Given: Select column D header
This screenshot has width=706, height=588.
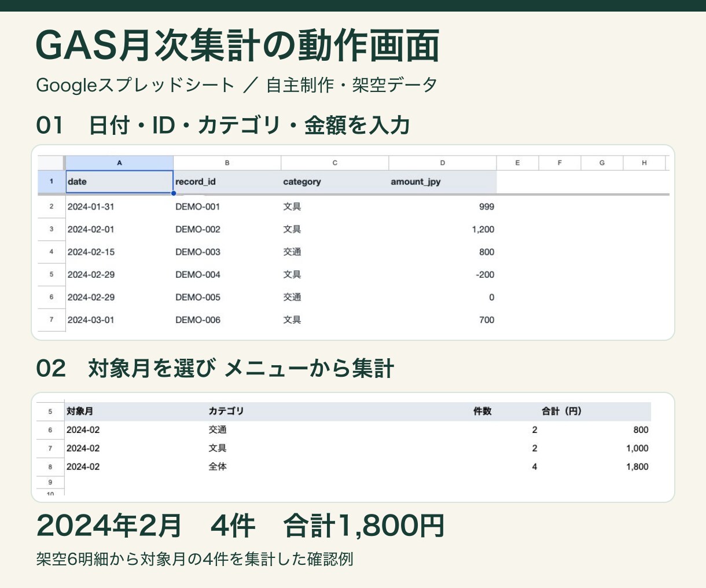Looking at the screenshot, I should (x=442, y=163).
